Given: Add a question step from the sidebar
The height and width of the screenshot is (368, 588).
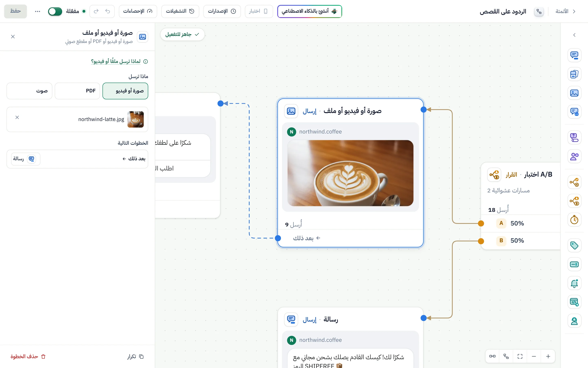Looking at the screenshot, I should click(574, 138).
